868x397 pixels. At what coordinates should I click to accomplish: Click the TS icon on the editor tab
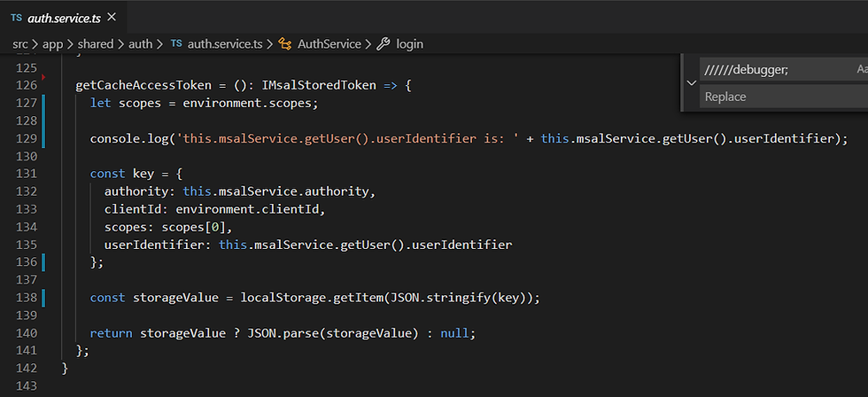(x=17, y=18)
